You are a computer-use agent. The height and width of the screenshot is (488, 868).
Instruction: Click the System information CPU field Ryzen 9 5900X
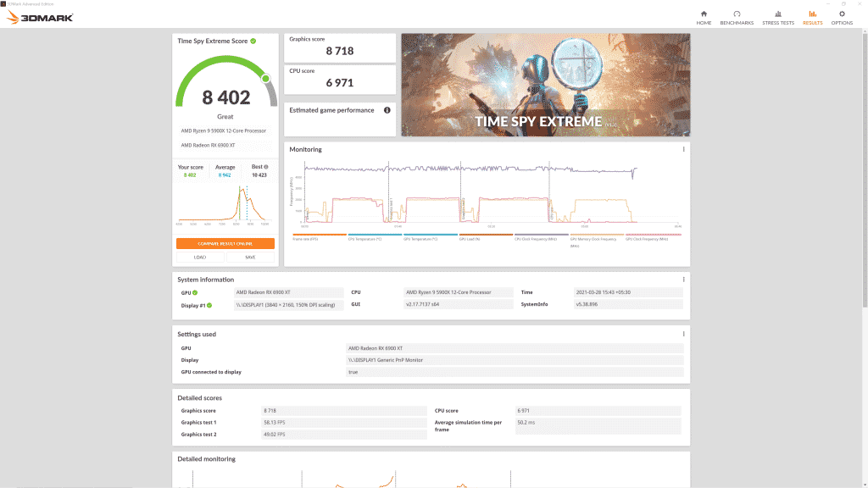(x=459, y=292)
